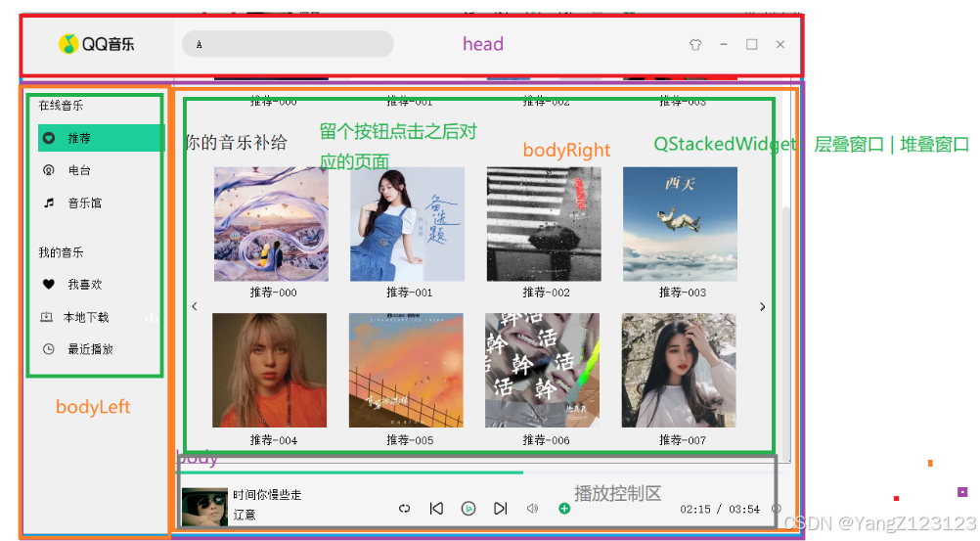Skip to the previous track
Image resolution: width=980 pixels, height=541 pixels.
point(436,509)
